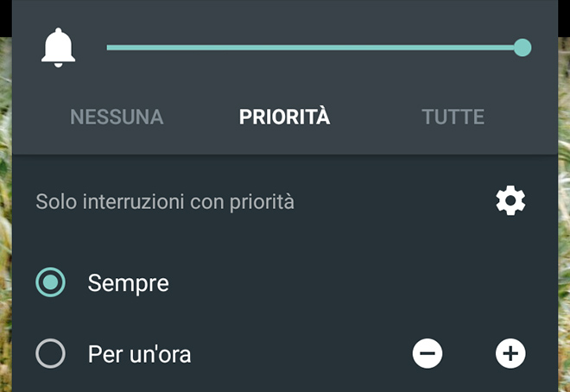Decrease duration with the minus icon
570x392 pixels.
[427, 353]
